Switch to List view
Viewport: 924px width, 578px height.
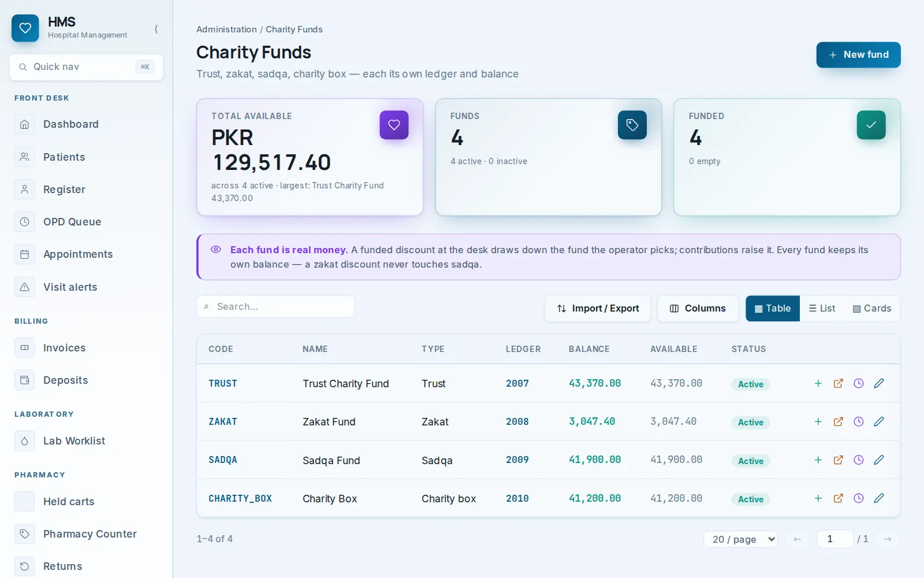pos(822,309)
